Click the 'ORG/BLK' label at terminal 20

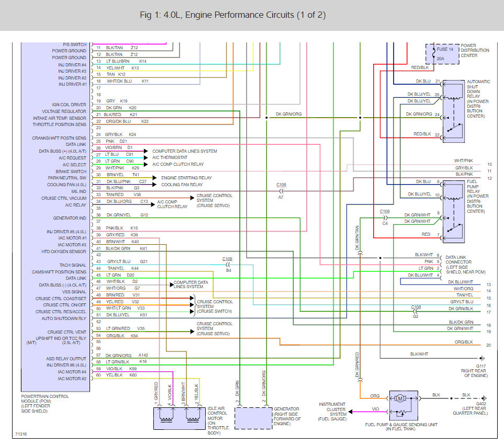click(464, 343)
